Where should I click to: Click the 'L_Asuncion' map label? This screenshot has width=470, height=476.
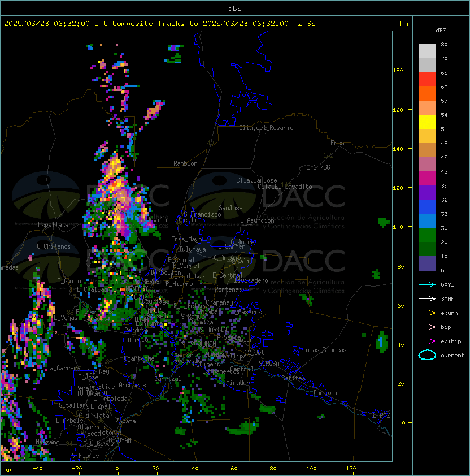pos(257,220)
